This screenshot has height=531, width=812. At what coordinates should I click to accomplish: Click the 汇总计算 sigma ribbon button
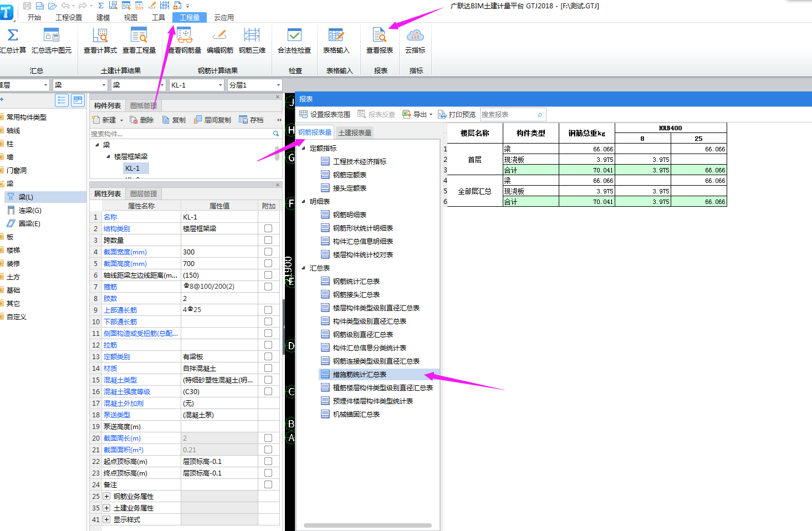coord(13,40)
